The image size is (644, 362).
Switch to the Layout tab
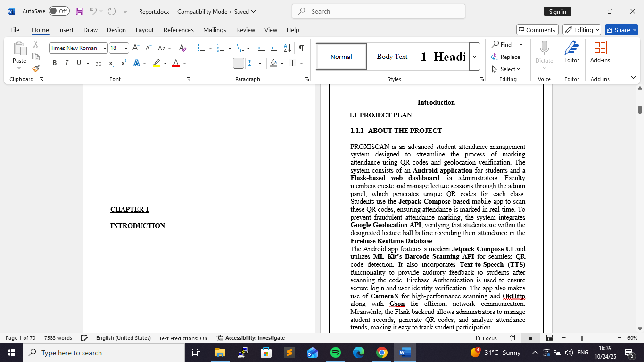pyautogui.click(x=144, y=30)
